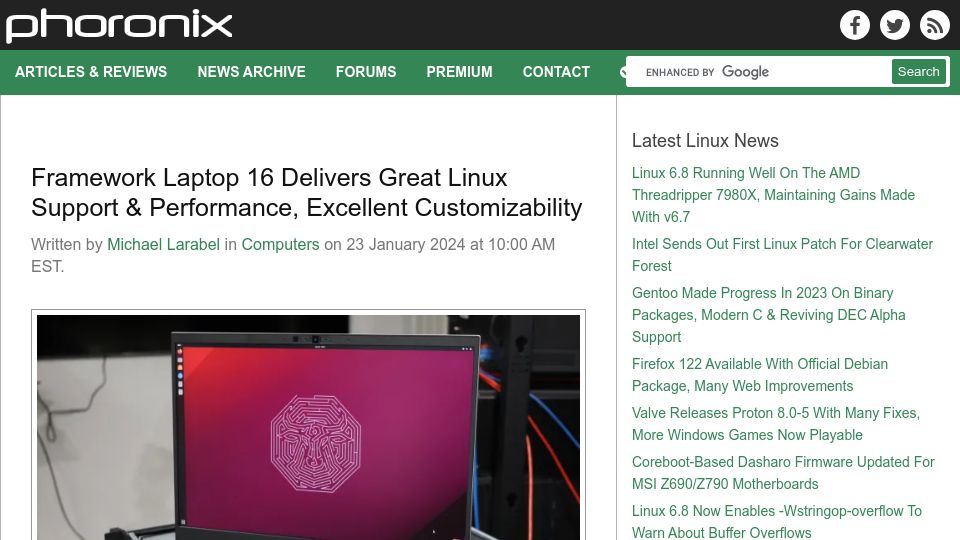The height and width of the screenshot is (540, 960).
Task: Click the article date '23 January 2024'
Action: point(406,244)
